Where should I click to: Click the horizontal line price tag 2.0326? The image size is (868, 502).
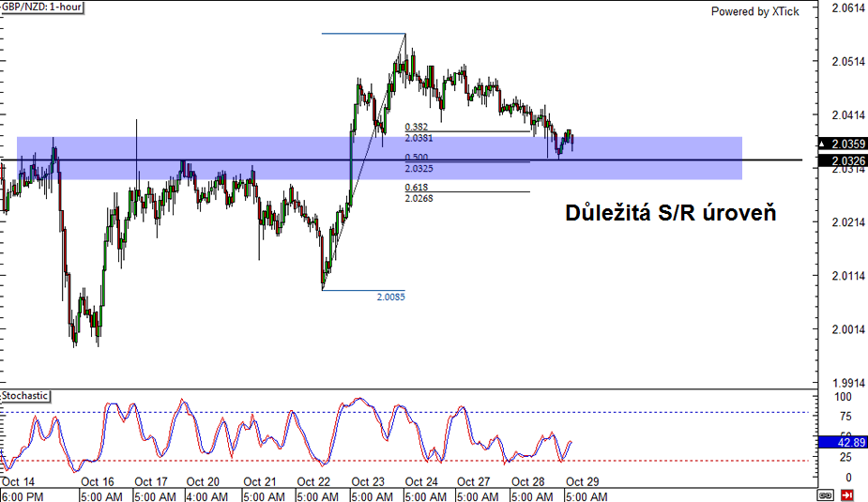coord(843,161)
